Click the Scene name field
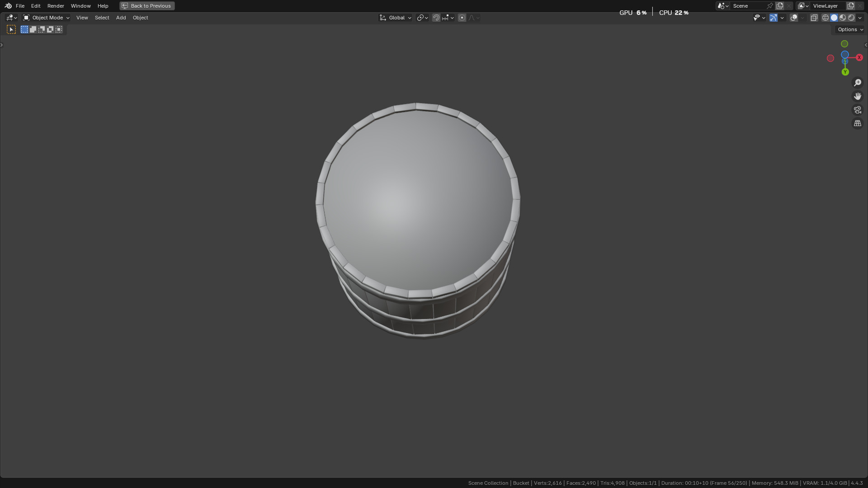 click(x=748, y=6)
